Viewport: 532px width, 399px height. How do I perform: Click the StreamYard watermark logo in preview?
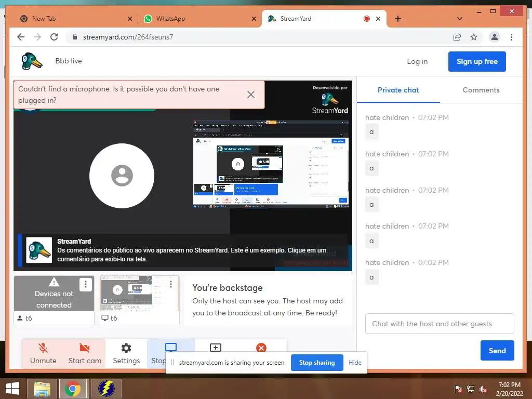coord(330,100)
